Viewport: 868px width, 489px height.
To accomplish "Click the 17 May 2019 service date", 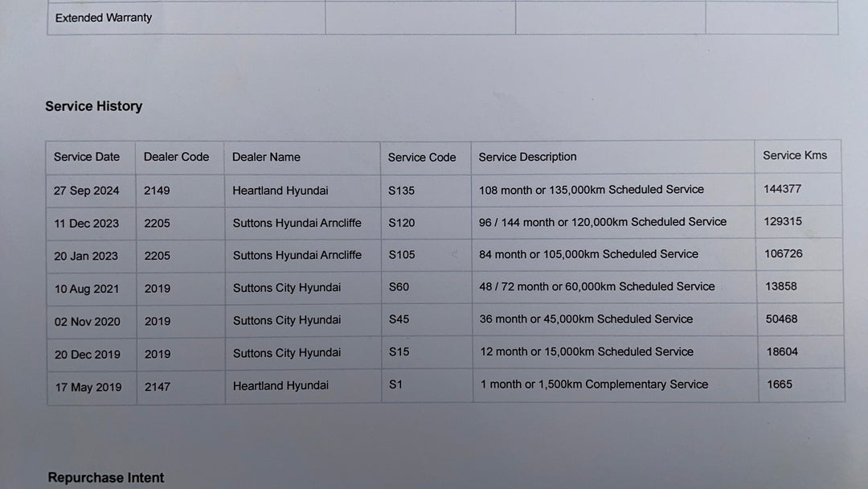I will pos(90,386).
